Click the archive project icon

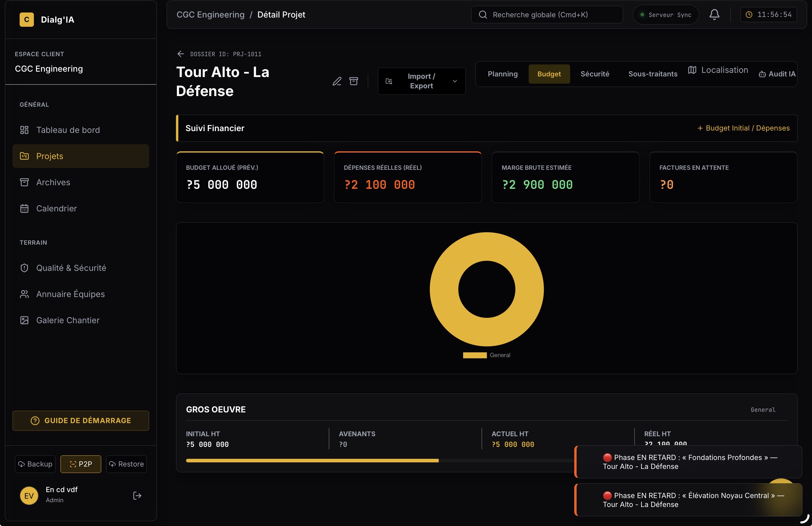pos(353,81)
